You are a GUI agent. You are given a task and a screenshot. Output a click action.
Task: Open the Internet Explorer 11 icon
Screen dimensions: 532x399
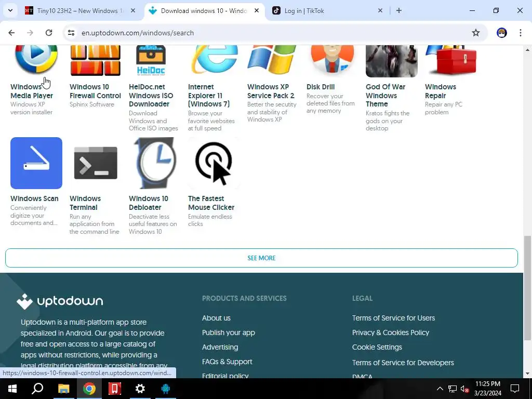click(x=214, y=59)
